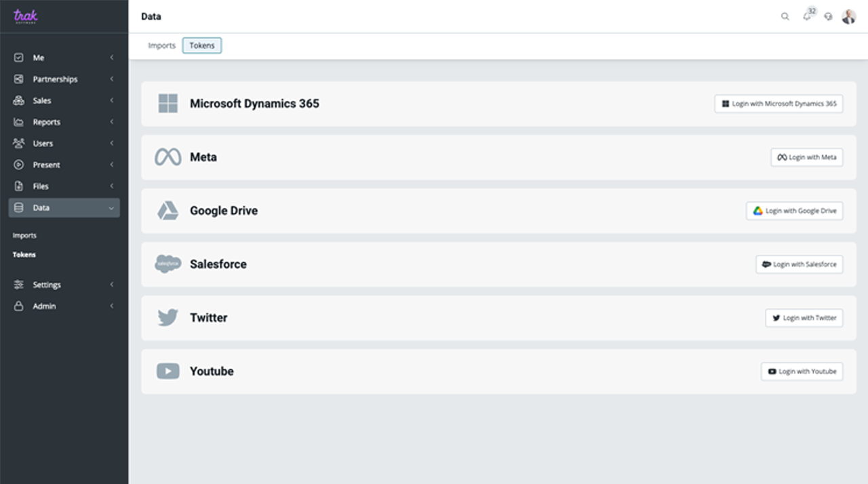Expand the Present chevron
The height and width of the screenshot is (484, 868).
112,165
